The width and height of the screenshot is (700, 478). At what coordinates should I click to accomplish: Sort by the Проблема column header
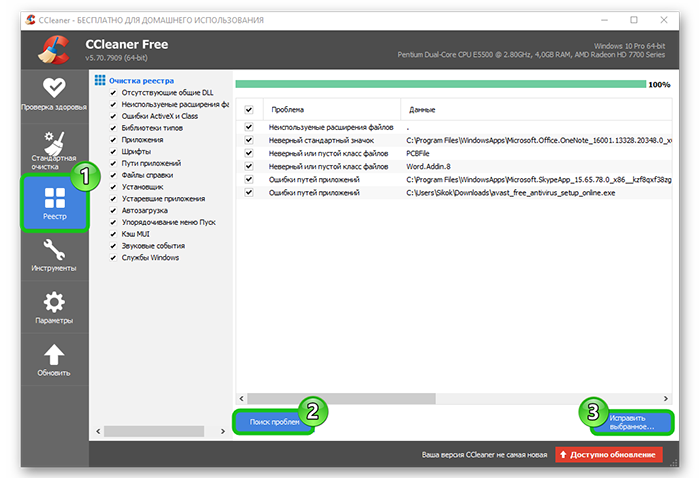pos(332,110)
